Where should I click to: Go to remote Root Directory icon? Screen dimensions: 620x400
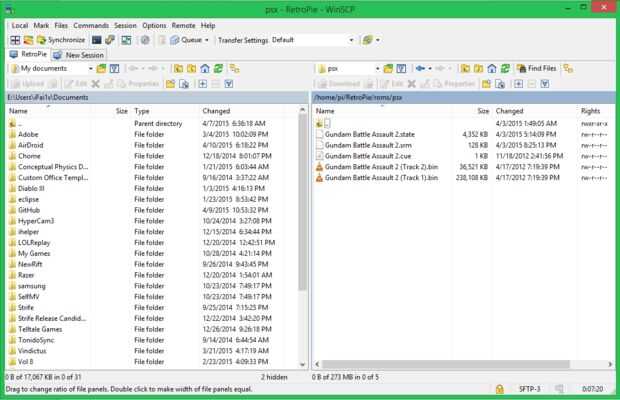click(x=479, y=68)
